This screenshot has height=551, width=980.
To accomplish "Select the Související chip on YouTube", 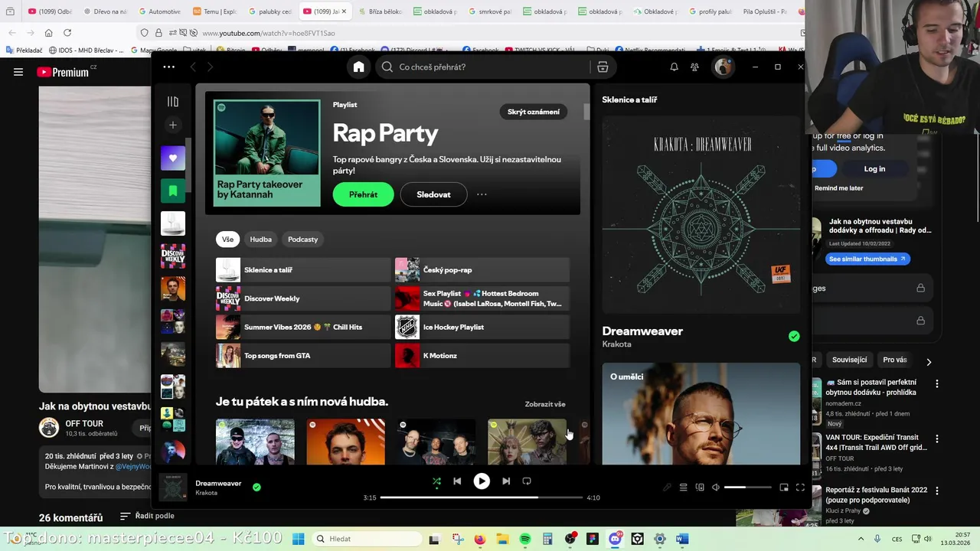I will tap(849, 360).
